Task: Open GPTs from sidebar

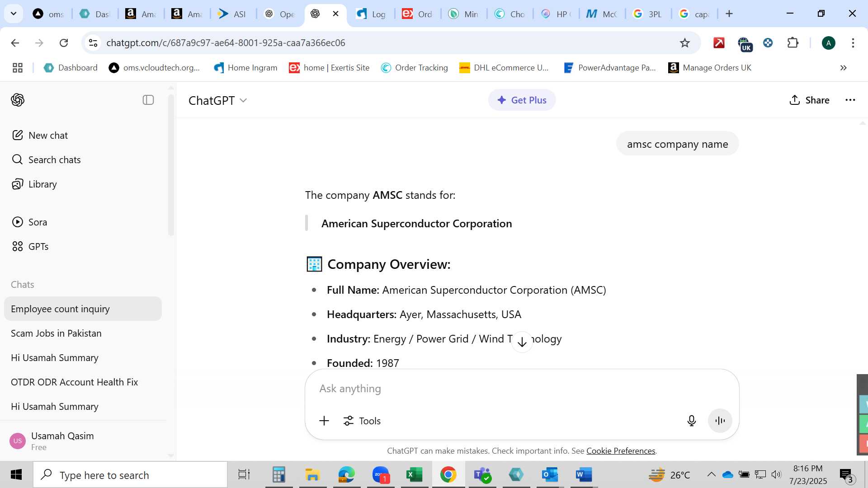Action: coord(30,246)
